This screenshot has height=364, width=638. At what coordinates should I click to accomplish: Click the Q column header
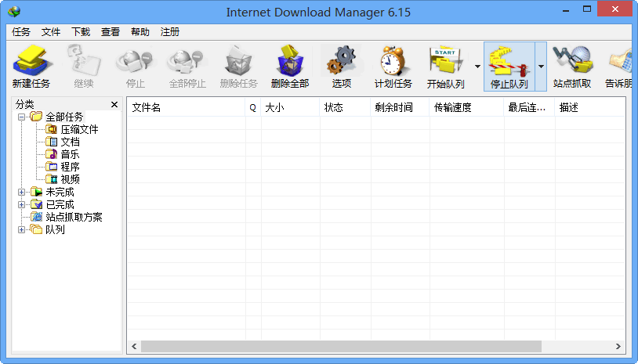[x=253, y=108]
